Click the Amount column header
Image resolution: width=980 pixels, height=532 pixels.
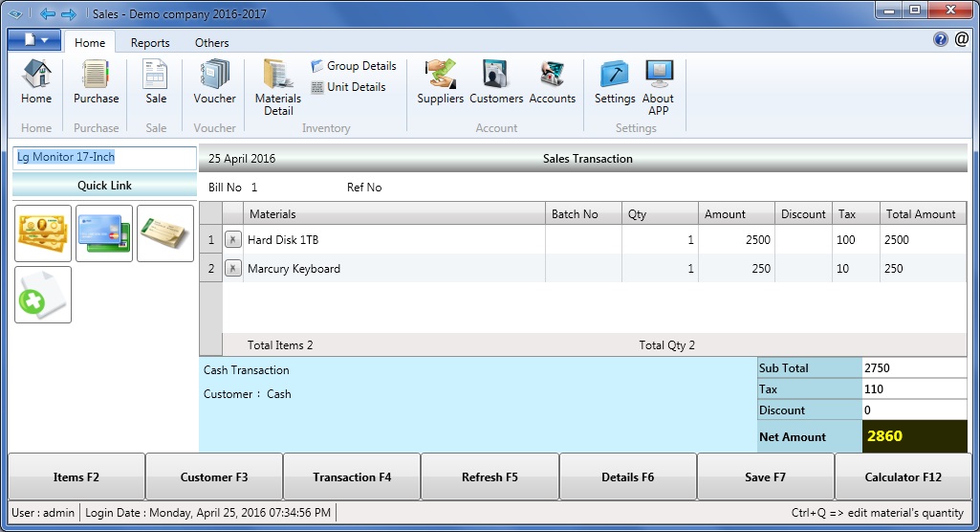click(737, 213)
